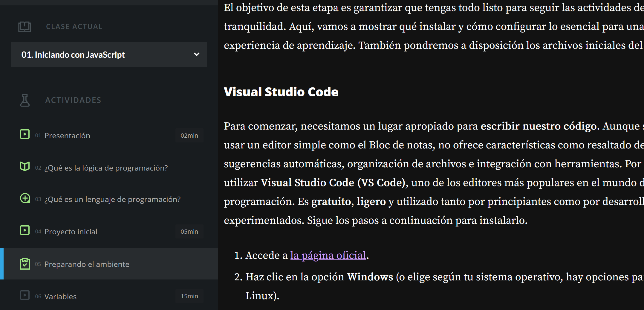Viewport: 644px width, 310px height.
Task: Click the ACTIVIDADES heading
Action: coord(73,100)
